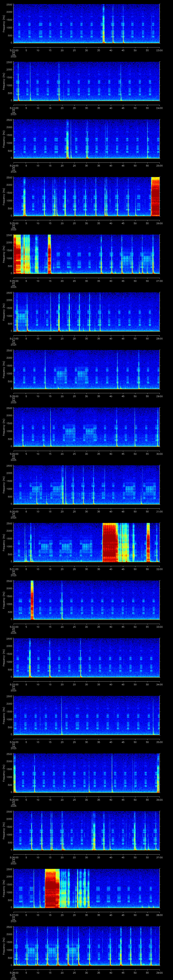This screenshot has height=980, width=173.
Task: Select the spectrogram panel starting at 5:22:00
Action: (x=87, y=24)
